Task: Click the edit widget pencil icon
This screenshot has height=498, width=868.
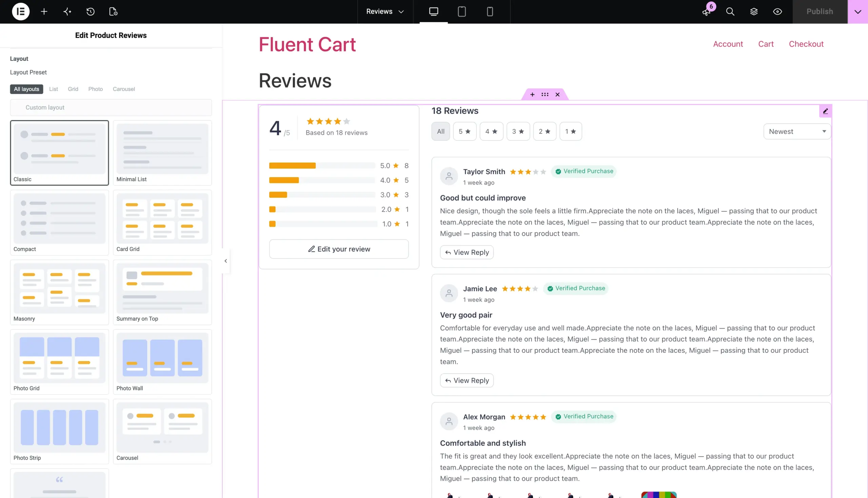Action: 825,111
